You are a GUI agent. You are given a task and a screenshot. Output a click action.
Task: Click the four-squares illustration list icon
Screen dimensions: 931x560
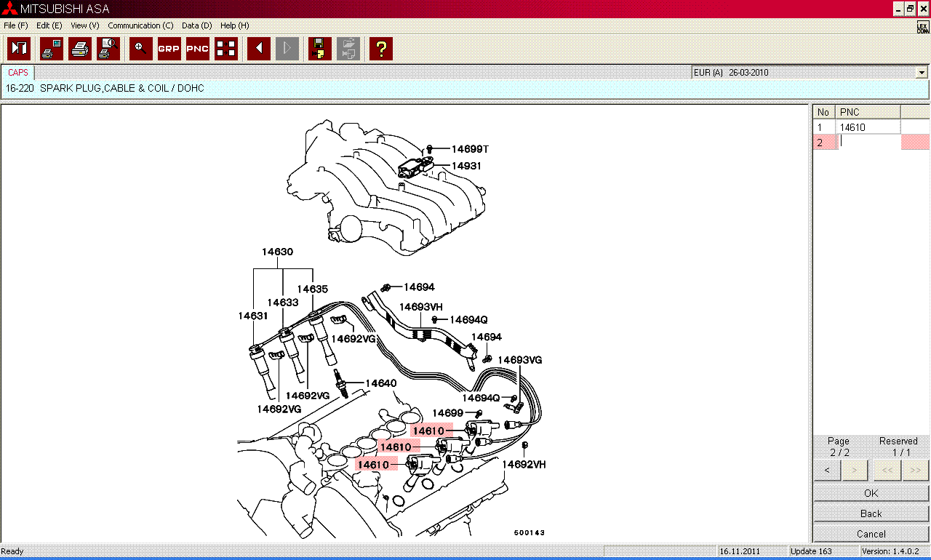[226, 49]
